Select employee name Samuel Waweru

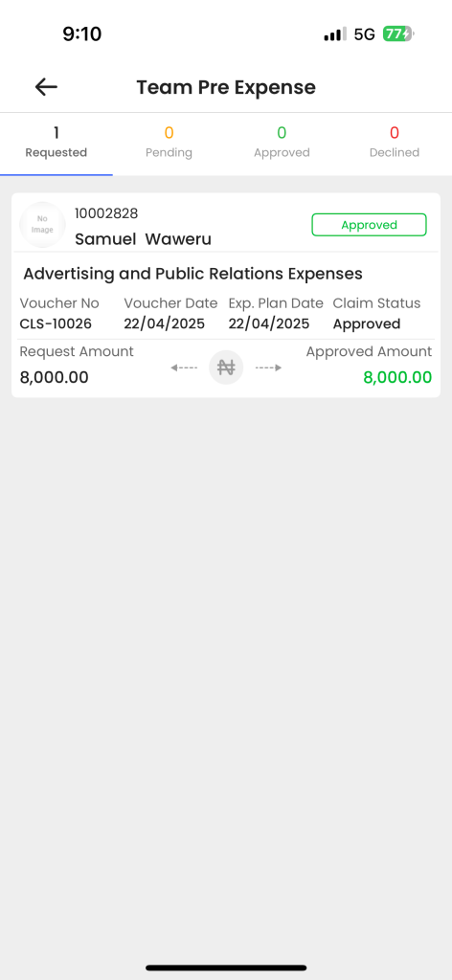(x=143, y=238)
